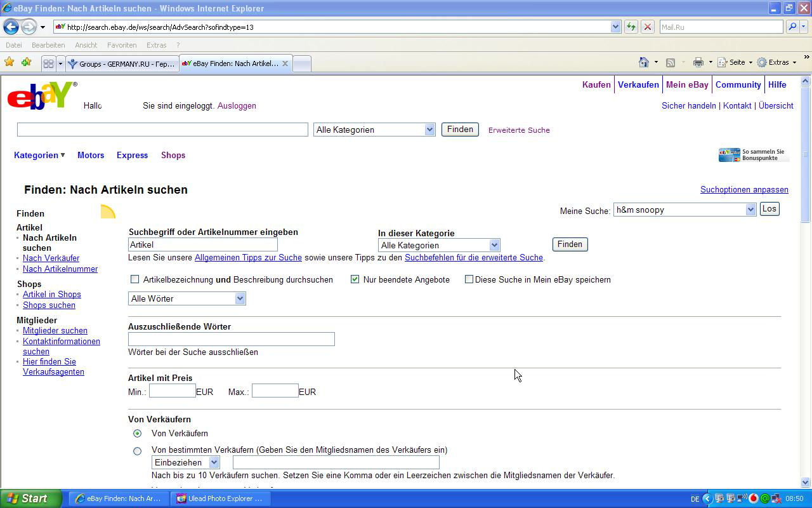Click the Artikel in Shops sidebar link
Viewport: 812px width, 508px height.
tap(51, 294)
